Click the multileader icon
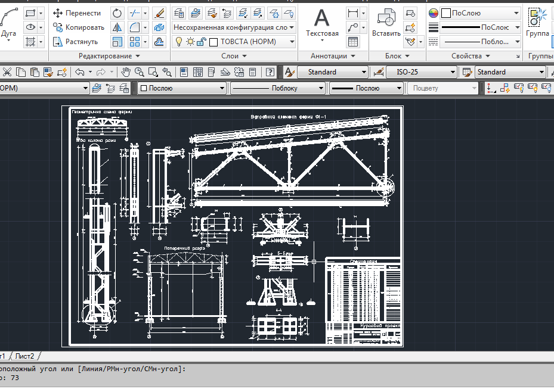554x392 pixels. click(x=352, y=27)
